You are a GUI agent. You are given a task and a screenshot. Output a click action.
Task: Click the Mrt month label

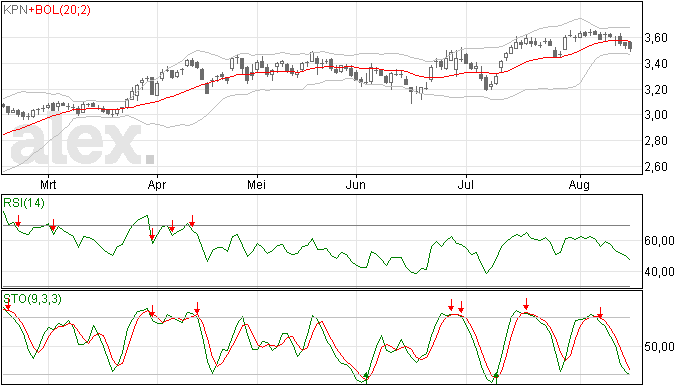click(48, 185)
